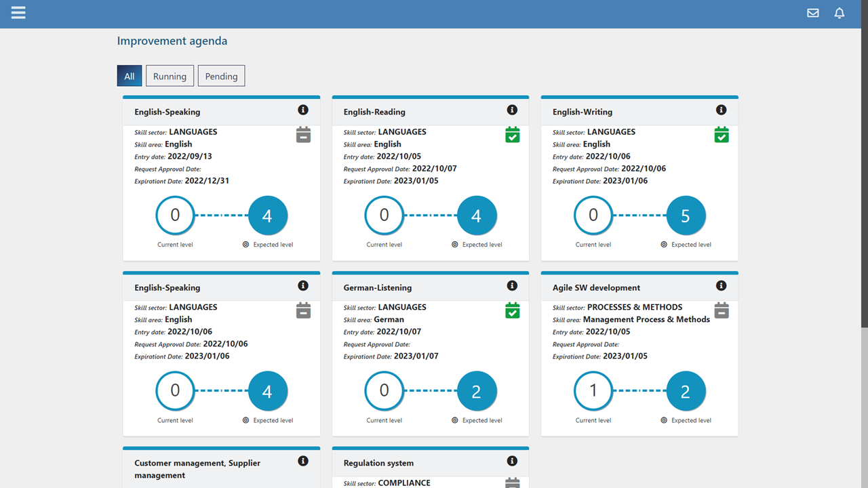This screenshot has width=868, height=488.
Task: Open the hamburger navigation menu
Action: pos(18,13)
